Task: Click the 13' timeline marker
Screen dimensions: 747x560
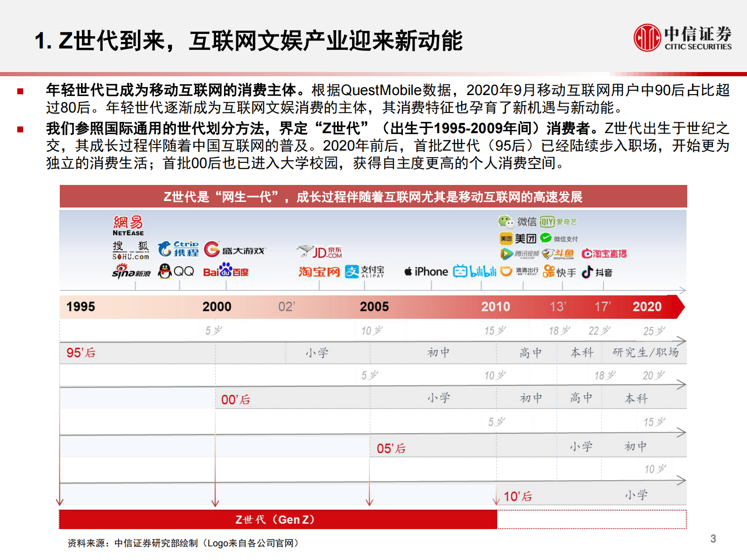Action: tap(558, 307)
